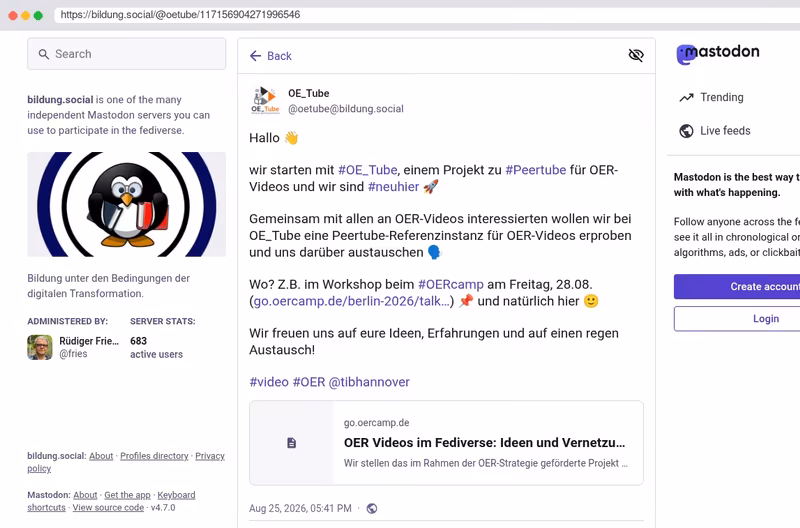Toggle the crossed-eye visibility icon
The width and height of the screenshot is (800, 528).
pos(636,55)
